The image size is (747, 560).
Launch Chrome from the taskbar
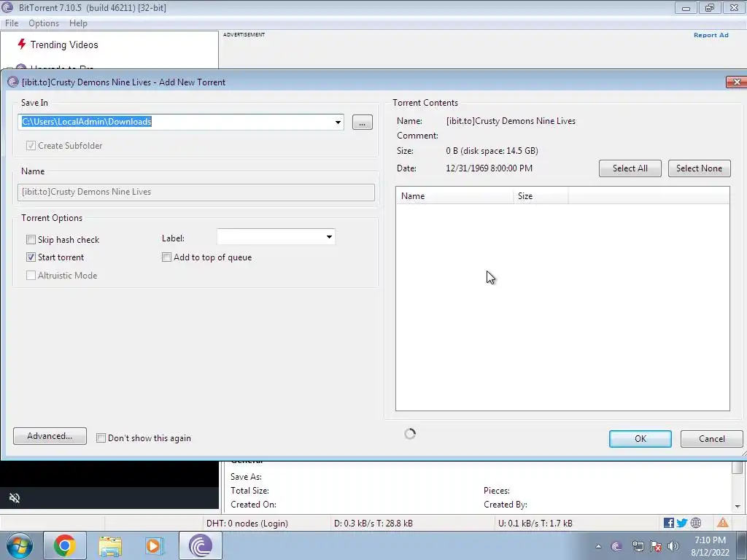(x=65, y=545)
